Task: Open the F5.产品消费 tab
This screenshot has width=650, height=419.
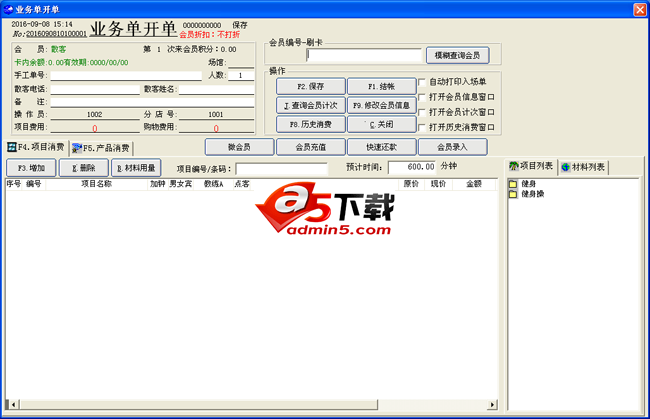Action: 101,148
